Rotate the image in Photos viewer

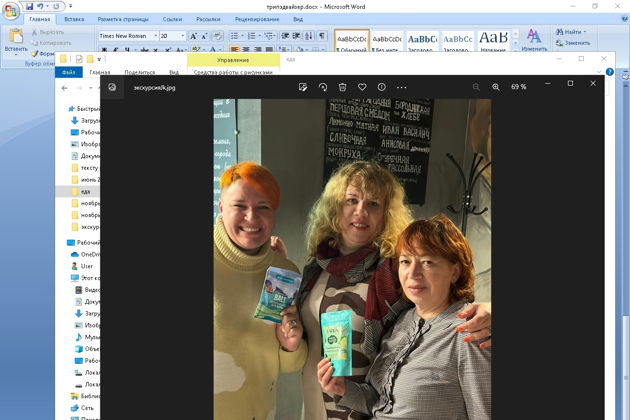(x=323, y=87)
